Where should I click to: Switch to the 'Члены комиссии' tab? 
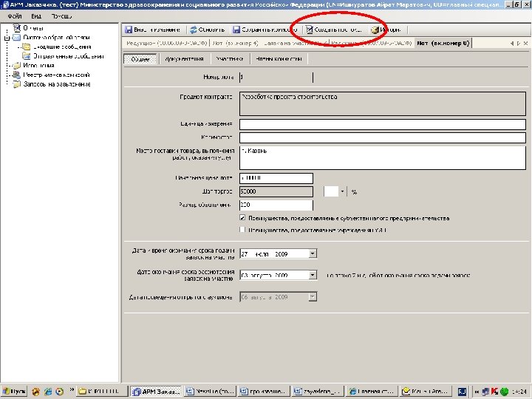[x=279, y=59]
